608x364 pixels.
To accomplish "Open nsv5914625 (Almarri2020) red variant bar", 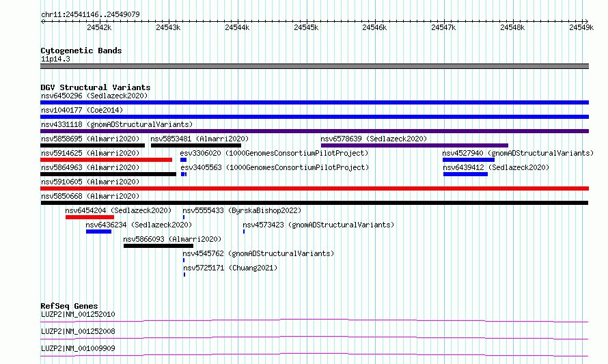I will click(x=107, y=160).
